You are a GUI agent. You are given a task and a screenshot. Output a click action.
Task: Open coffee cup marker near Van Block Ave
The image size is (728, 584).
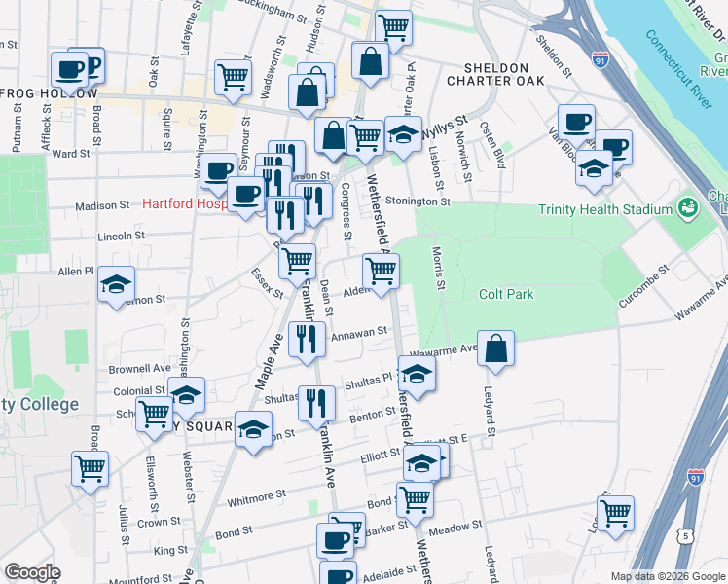[x=576, y=123]
